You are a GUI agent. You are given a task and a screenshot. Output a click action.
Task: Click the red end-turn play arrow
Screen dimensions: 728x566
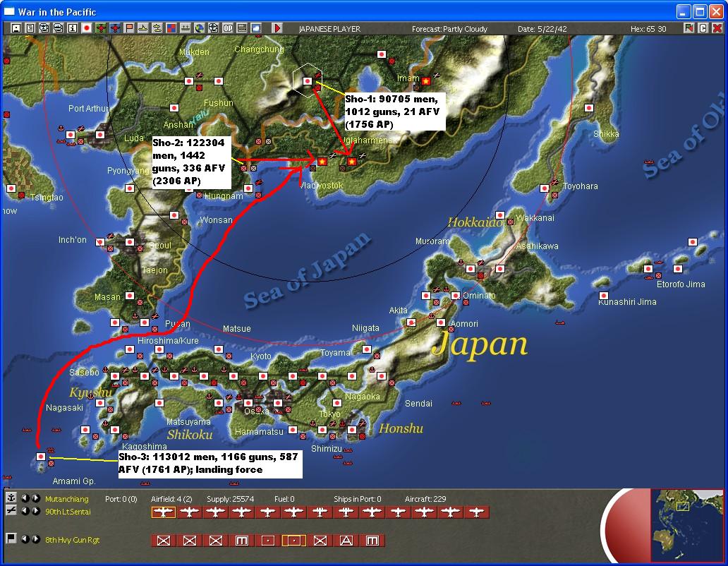pos(277,28)
